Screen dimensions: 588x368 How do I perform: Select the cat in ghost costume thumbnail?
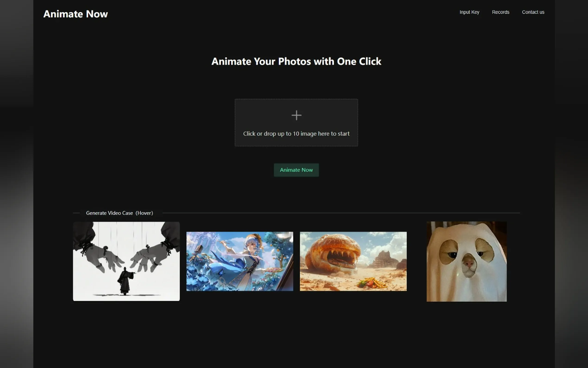tap(466, 261)
